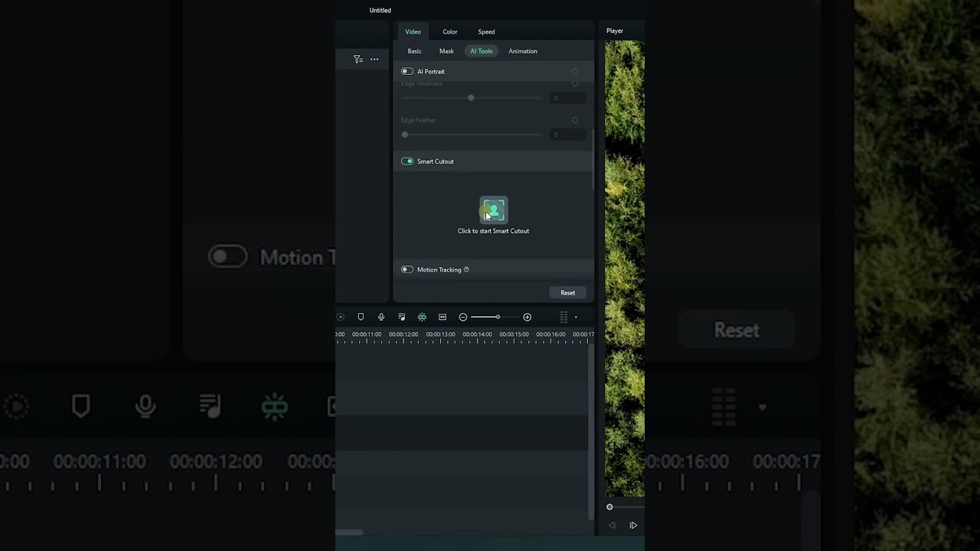Open the three-dots more options menu
980x551 pixels.
374,59
